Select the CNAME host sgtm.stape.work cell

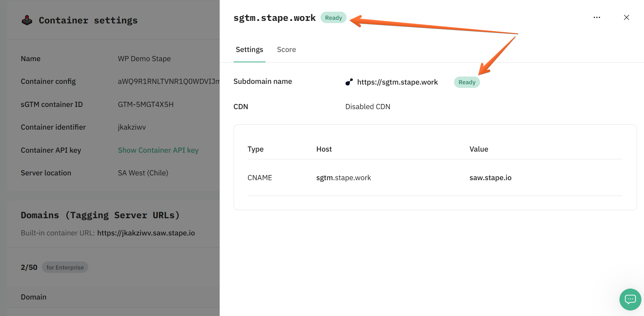tap(344, 178)
